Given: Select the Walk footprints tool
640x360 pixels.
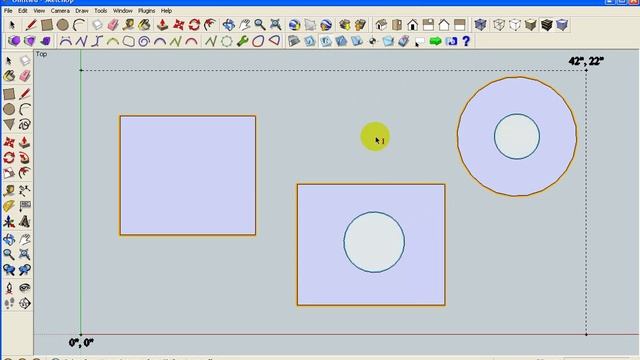Looking at the screenshot, I should 9,303.
